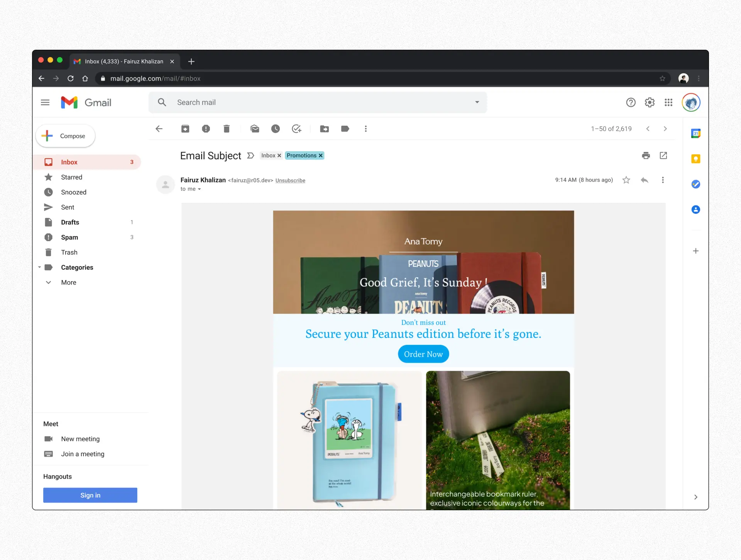Sign in to Hangouts
The image size is (741, 560).
point(90,495)
